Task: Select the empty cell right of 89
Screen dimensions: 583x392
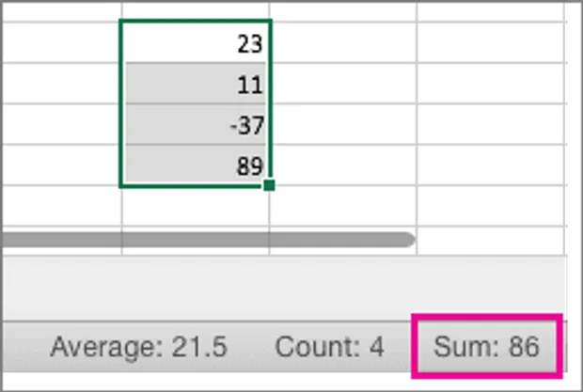Action: point(343,165)
